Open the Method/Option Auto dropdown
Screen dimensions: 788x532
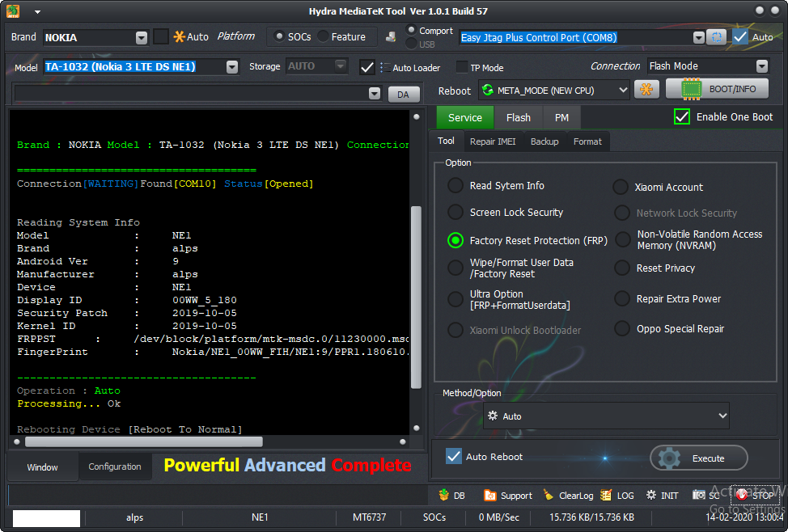point(606,416)
